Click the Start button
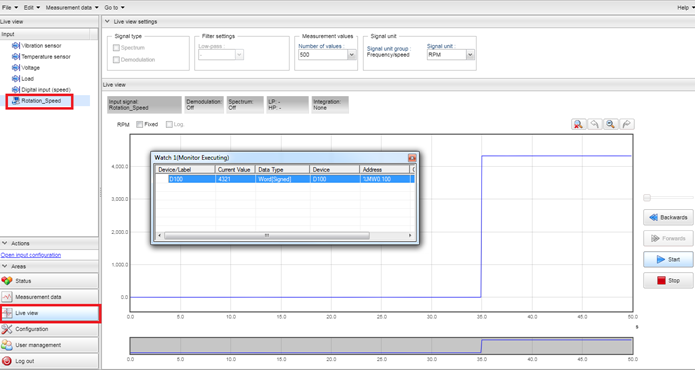The image size is (695, 370). pyautogui.click(x=668, y=260)
